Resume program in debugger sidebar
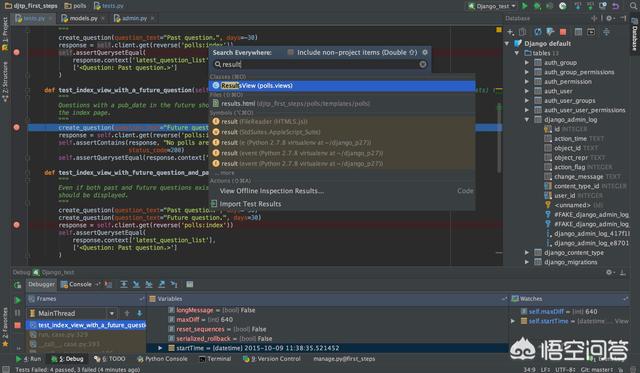The image size is (640, 373). point(18,300)
